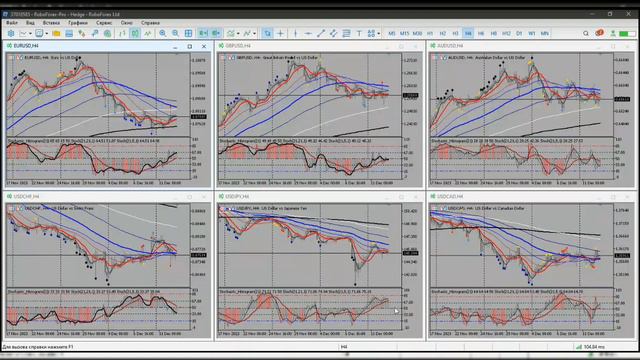This screenshot has height=360, width=640.
Task: Open the Вставка menu
Action: [x=51, y=23]
